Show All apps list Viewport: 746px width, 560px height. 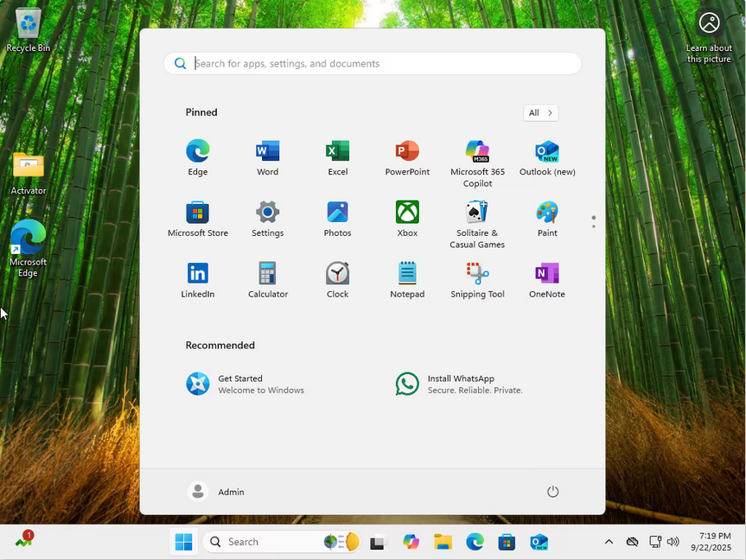(x=540, y=112)
